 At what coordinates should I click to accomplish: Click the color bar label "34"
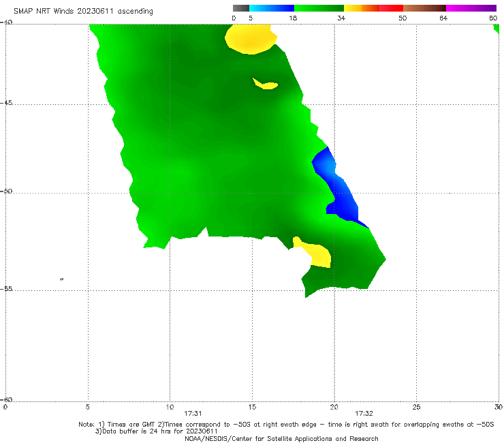click(x=341, y=18)
